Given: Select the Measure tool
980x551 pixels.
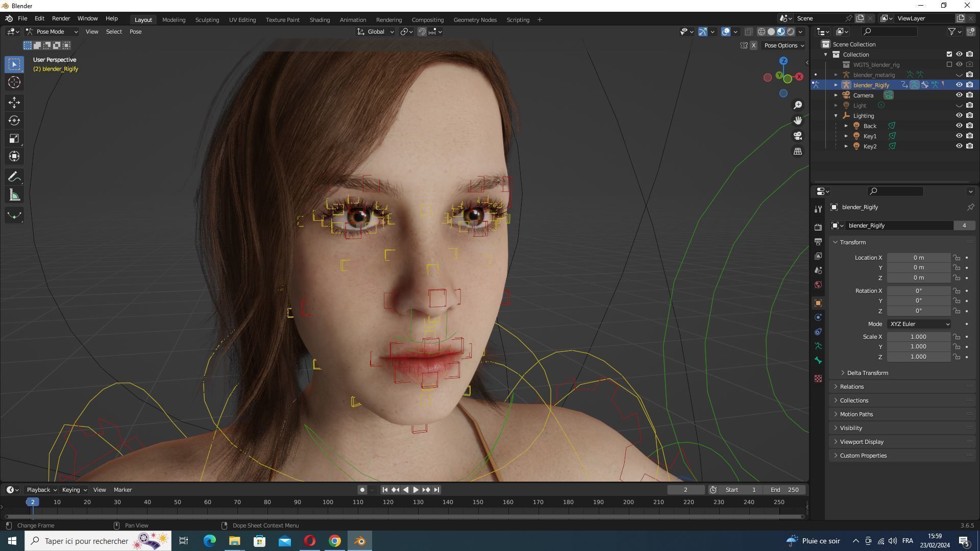Looking at the screenshot, I should (x=14, y=195).
